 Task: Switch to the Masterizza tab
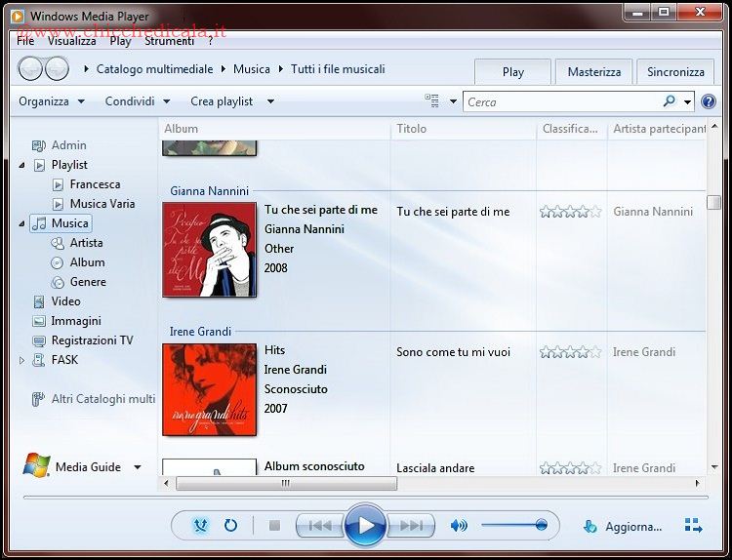pos(594,72)
